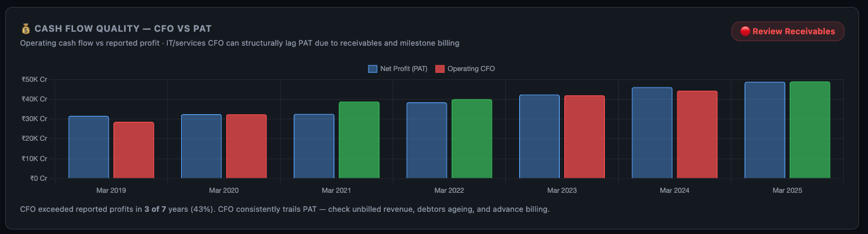Select the Mar 2025 green Operating CFO bar
This screenshot has height=234, width=868.
pyautogui.click(x=810, y=130)
